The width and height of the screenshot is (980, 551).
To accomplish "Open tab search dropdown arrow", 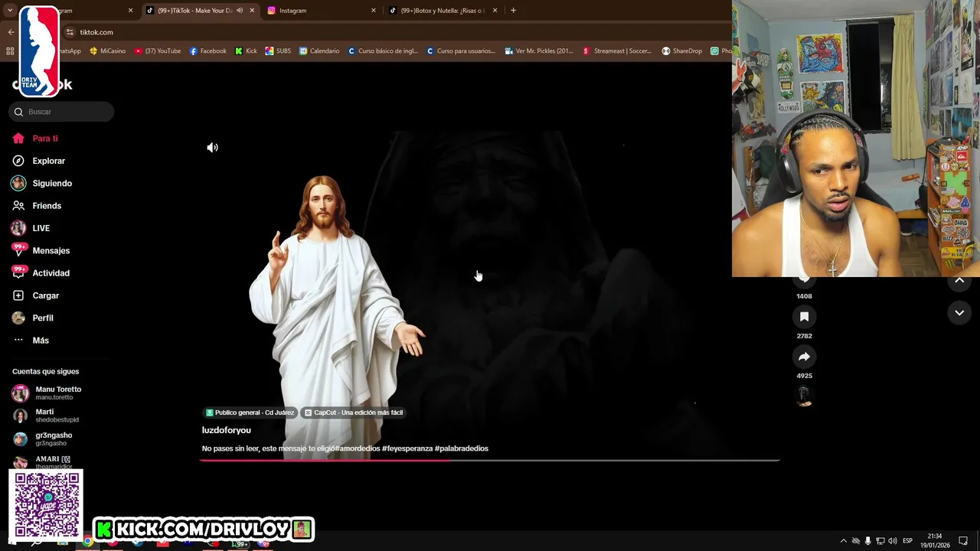I will point(10,11).
